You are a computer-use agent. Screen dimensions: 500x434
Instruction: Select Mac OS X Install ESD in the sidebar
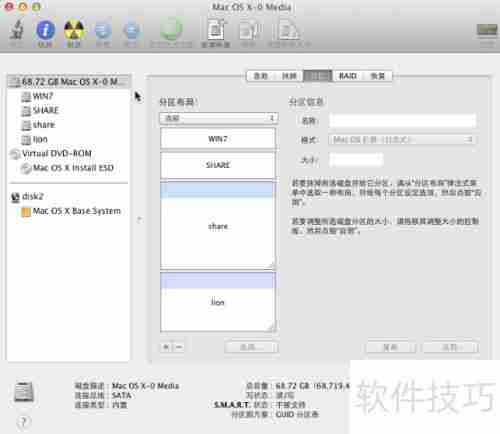(73, 168)
